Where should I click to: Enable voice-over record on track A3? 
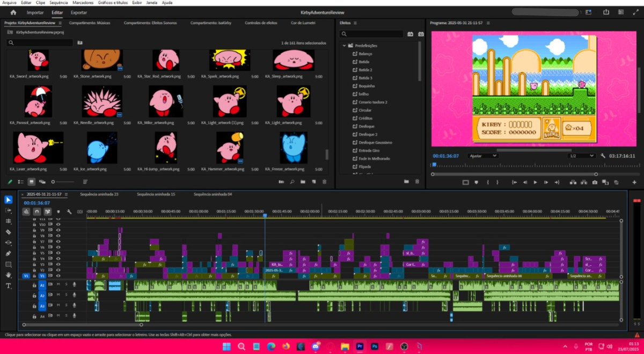(x=74, y=306)
